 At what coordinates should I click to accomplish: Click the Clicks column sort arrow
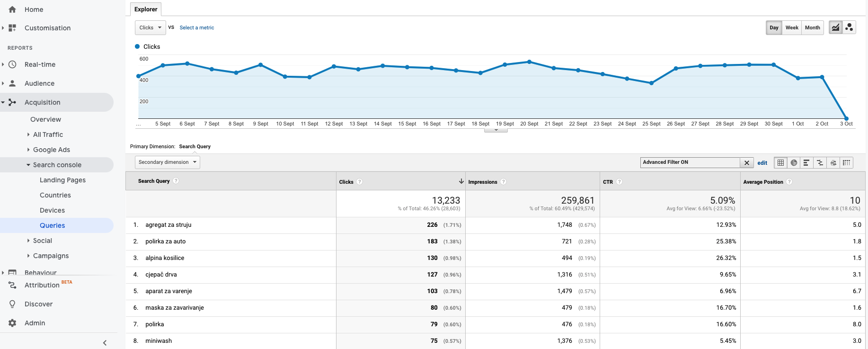point(461,181)
